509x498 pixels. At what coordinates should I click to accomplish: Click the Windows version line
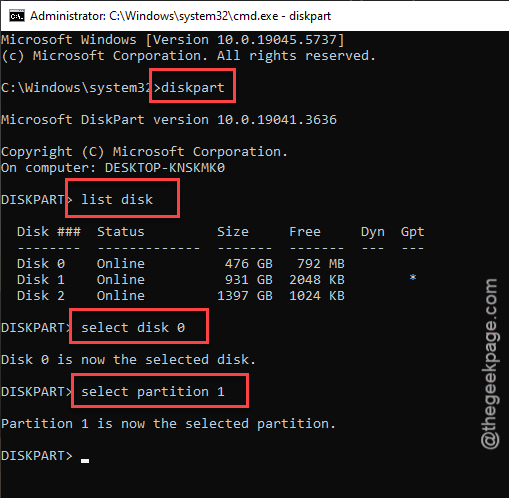(x=172, y=40)
